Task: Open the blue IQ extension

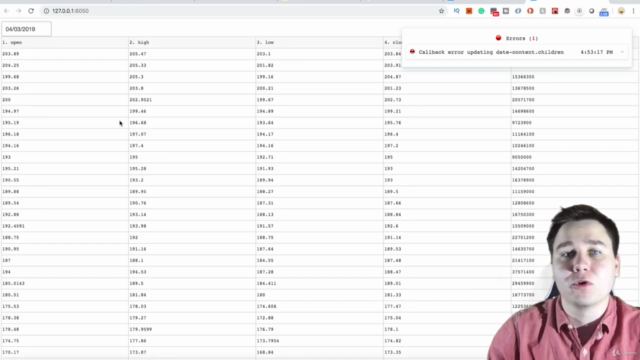Action: click(456, 11)
